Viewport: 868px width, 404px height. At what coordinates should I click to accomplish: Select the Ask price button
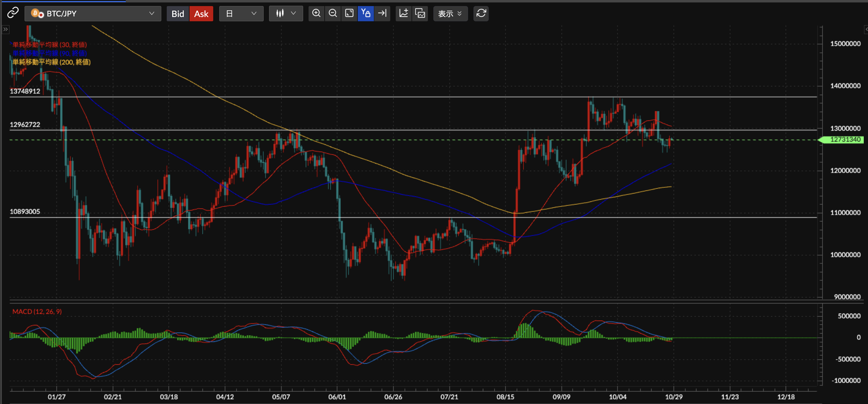(x=201, y=14)
